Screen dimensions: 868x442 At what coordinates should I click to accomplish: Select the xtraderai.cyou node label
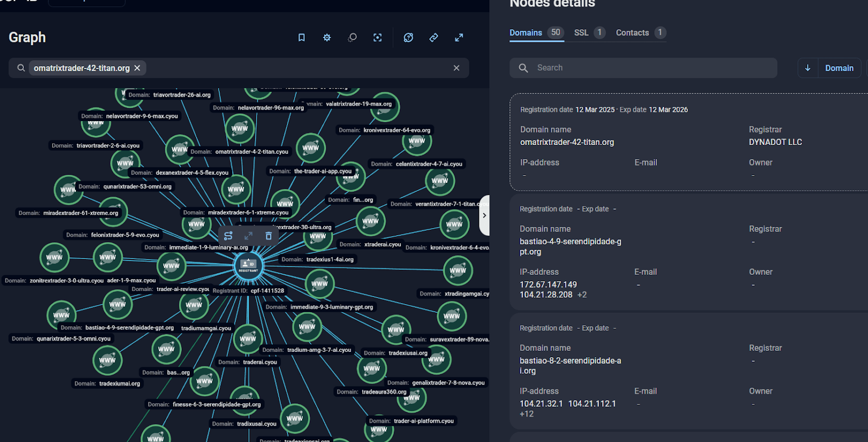point(371,244)
